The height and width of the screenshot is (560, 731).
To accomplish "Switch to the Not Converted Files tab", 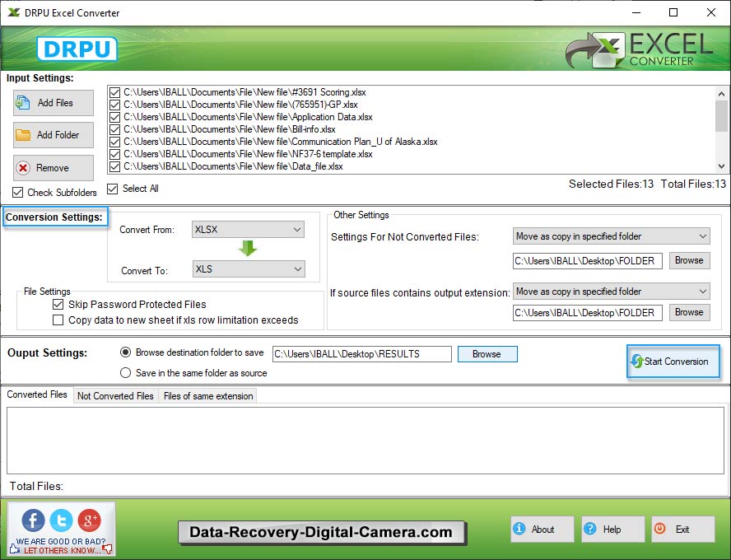I will pos(115,396).
